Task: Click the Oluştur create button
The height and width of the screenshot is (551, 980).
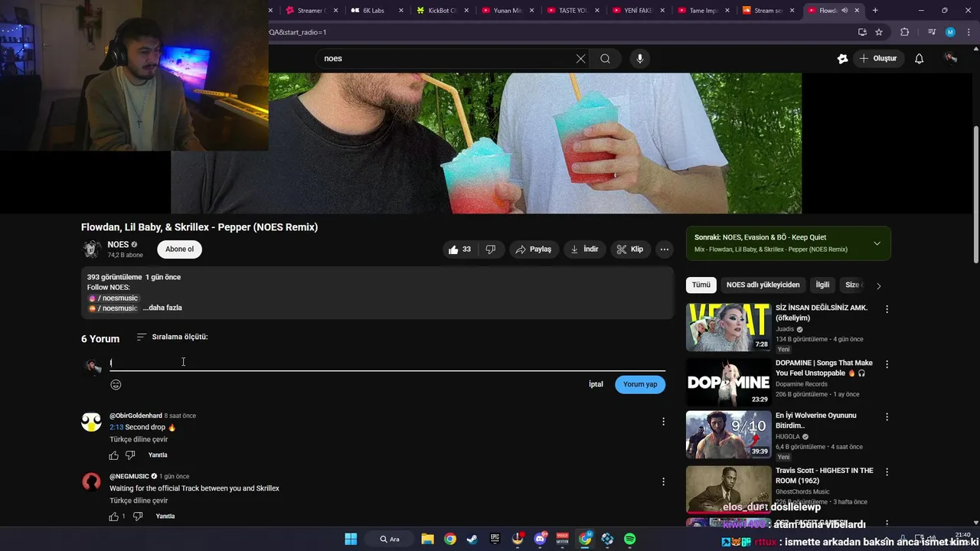Action: [877, 59]
